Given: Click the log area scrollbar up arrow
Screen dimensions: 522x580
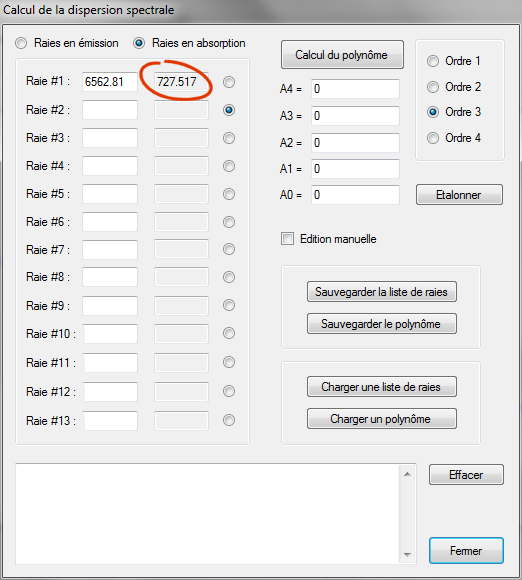Looking at the screenshot, I should click(x=407, y=474).
